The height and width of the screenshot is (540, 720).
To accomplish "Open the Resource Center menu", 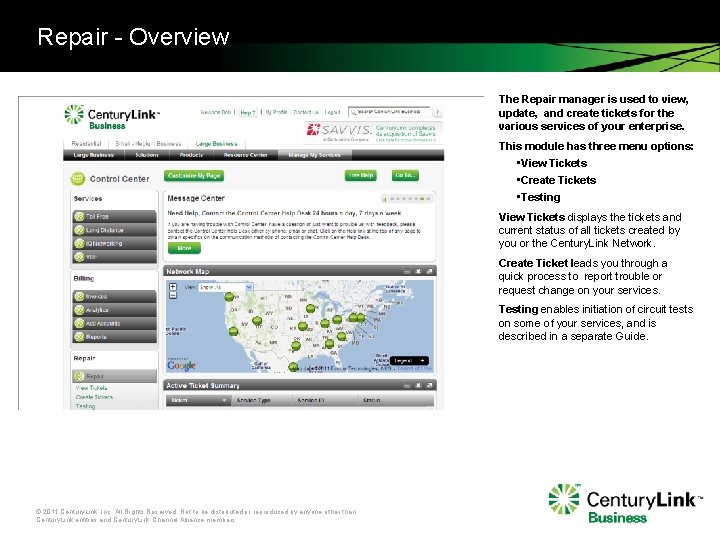I will (x=245, y=155).
